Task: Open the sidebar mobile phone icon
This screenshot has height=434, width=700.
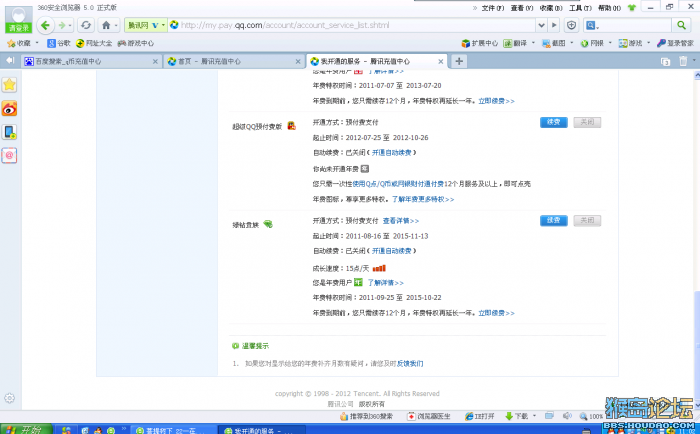Action: [x=9, y=132]
